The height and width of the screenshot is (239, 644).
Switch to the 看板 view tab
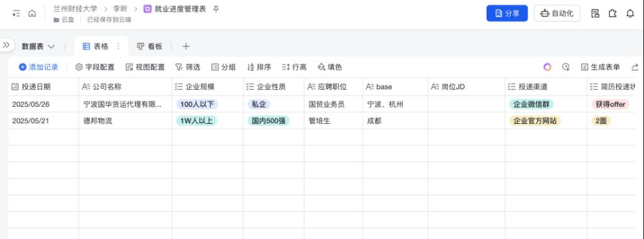(150, 47)
